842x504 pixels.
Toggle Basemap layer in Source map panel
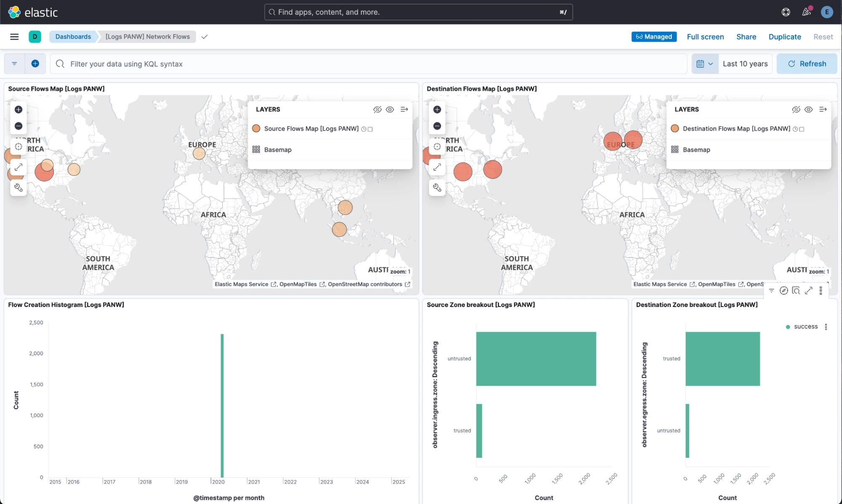pos(278,150)
